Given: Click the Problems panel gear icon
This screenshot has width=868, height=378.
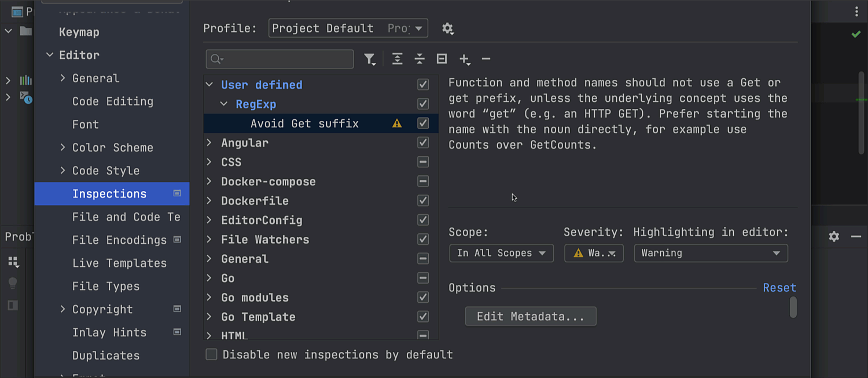Looking at the screenshot, I should 834,236.
